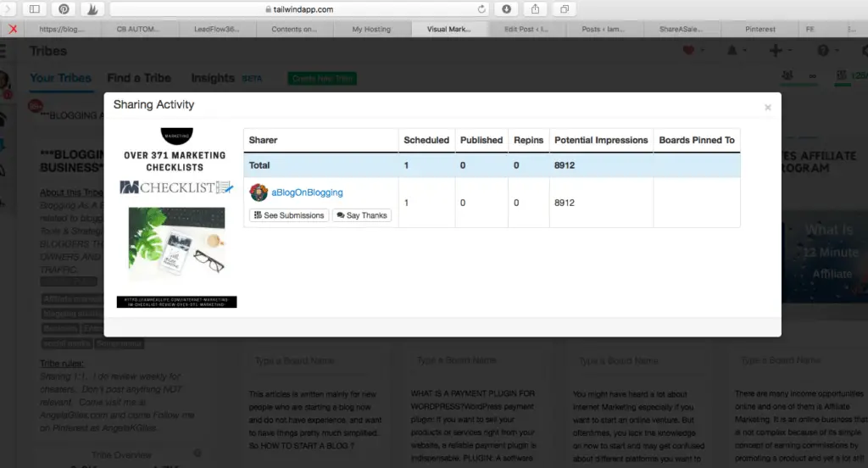The image size is (868, 468).
Task: Click the Safari share icon
Action: (x=535, y=8)
